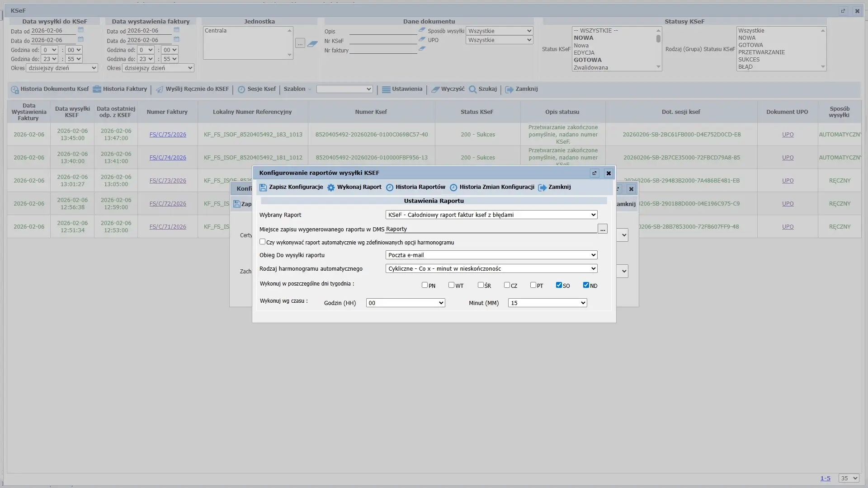Toggle automatic report schedule checkbox

coord(262,242)
